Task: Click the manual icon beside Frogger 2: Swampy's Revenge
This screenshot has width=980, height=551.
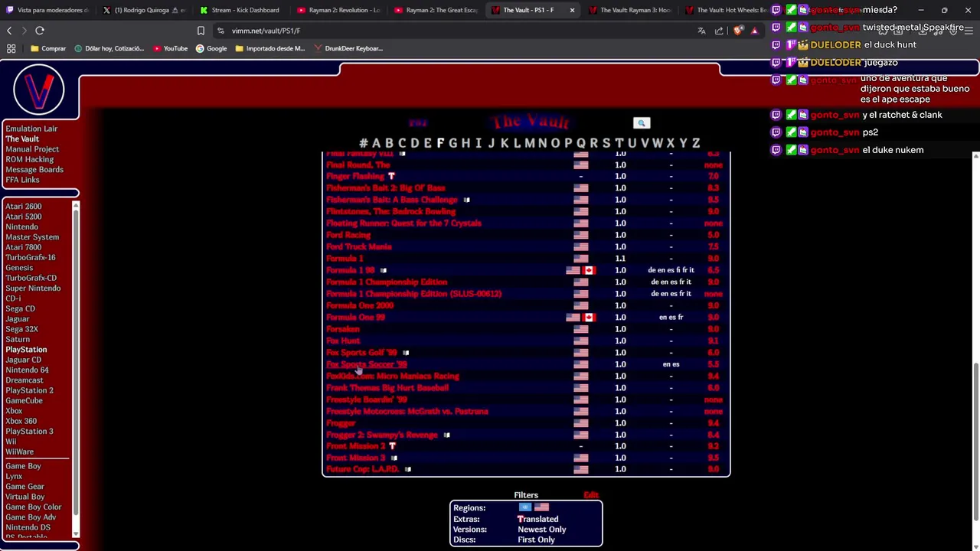Action: pyautogui.click(x=446, y=435)
